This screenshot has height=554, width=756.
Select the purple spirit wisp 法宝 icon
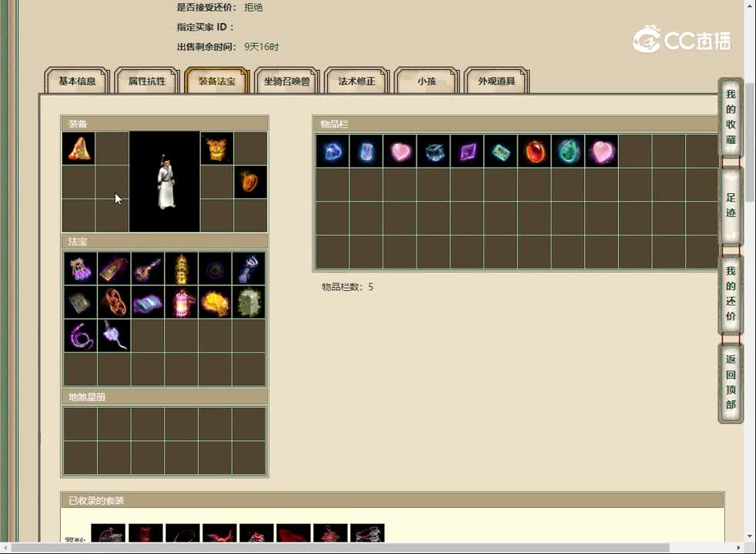point(114,335)
